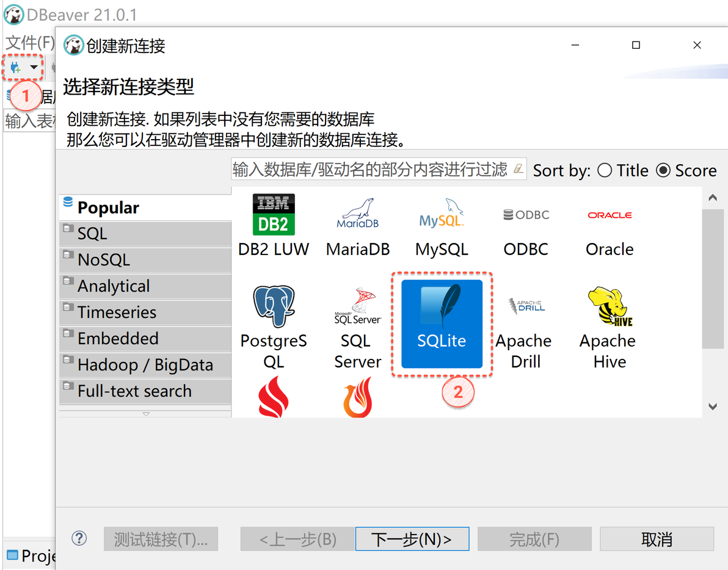Click the DBeaver main window logo

(x=14, y=15)
